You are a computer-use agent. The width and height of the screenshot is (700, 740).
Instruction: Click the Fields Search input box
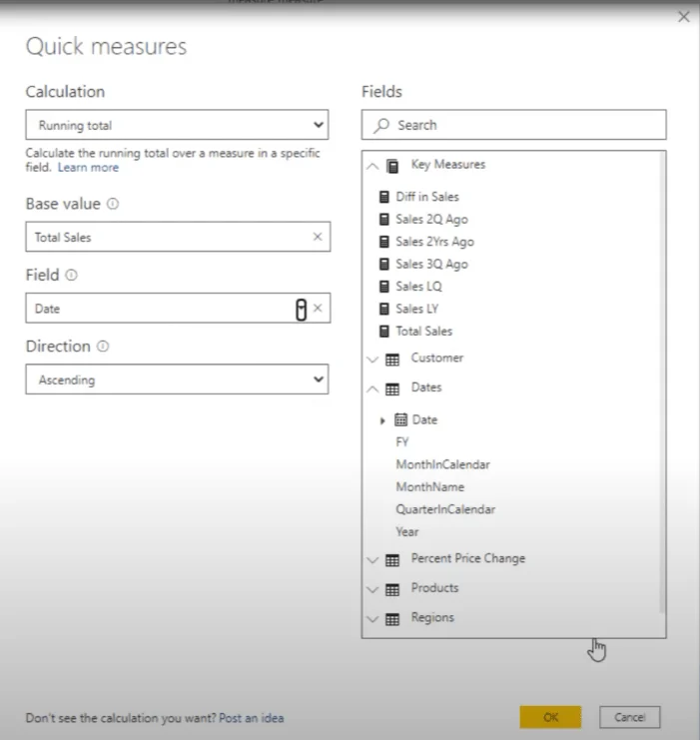point(514,125)
